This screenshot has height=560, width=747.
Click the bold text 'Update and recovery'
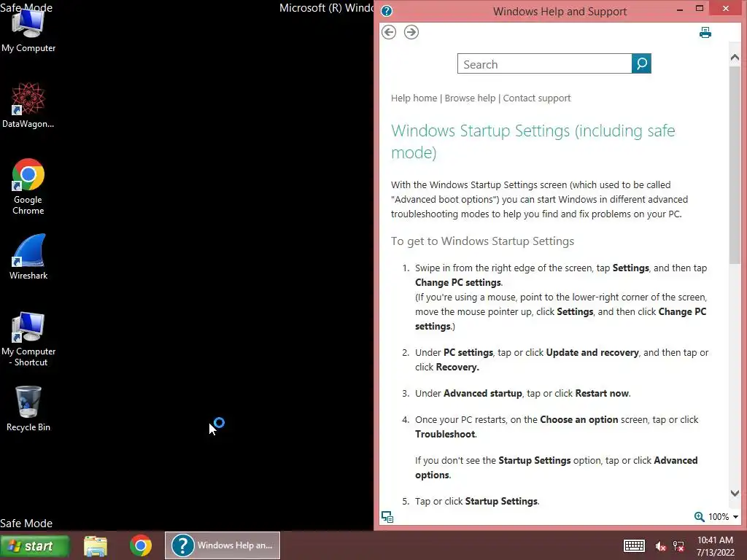click(592, 352)
